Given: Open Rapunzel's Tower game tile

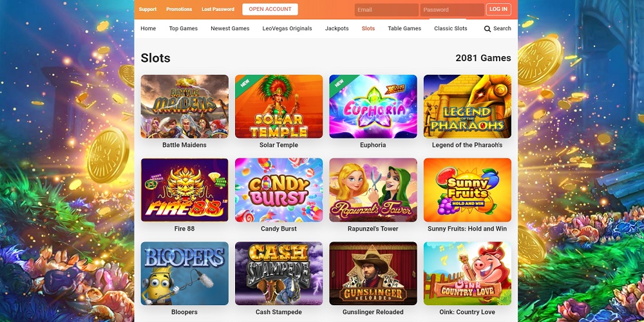Looking at the screenshot, I should tap(373, 190).
